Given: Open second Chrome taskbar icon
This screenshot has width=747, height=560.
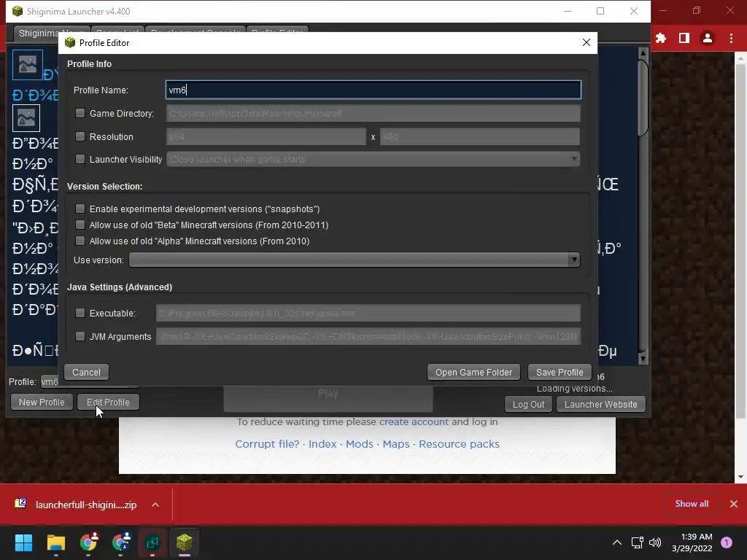Looking at the screenshot, I should coord(120,542).
